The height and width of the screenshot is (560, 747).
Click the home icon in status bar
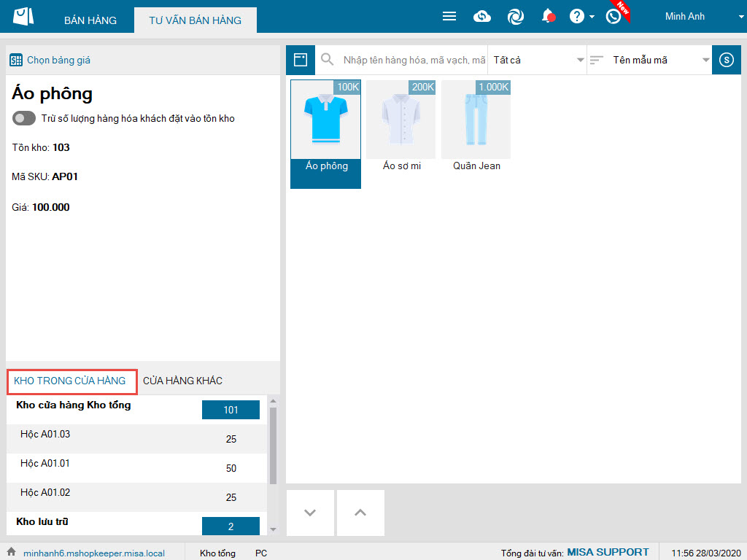pos(12,551)
